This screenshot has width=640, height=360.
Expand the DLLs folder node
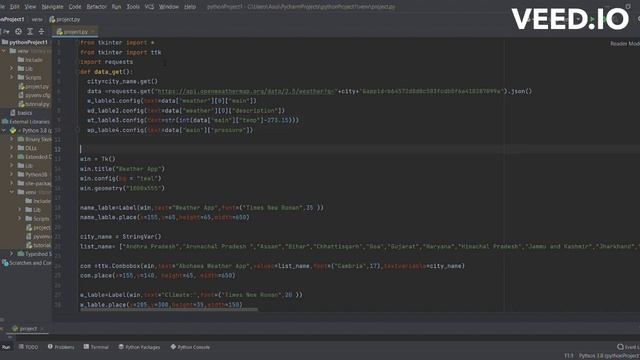(12, 148)
